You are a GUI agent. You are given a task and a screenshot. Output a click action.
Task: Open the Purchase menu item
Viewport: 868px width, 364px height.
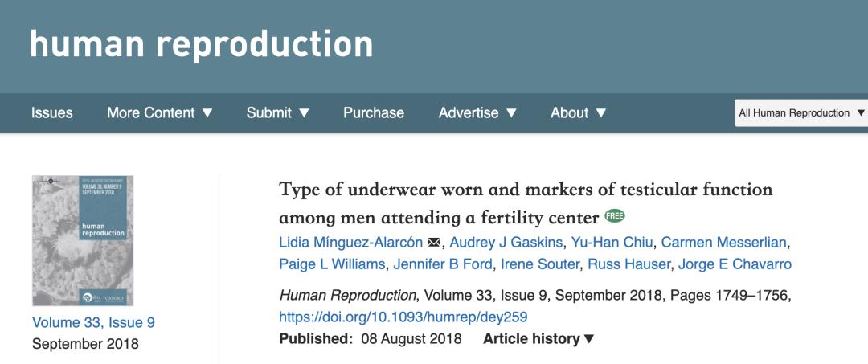(x=374, y=112)
